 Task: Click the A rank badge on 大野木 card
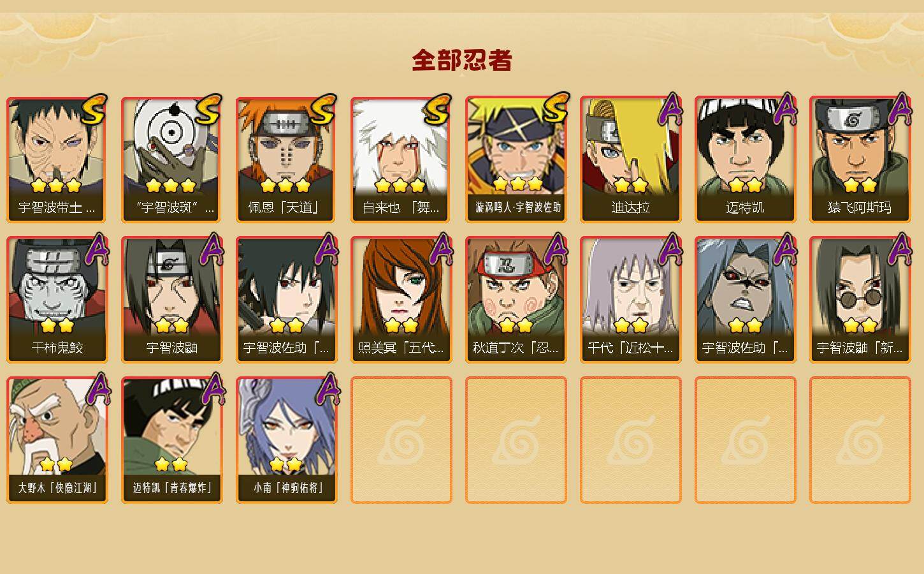pyautogui.click(x=97, y=389)
